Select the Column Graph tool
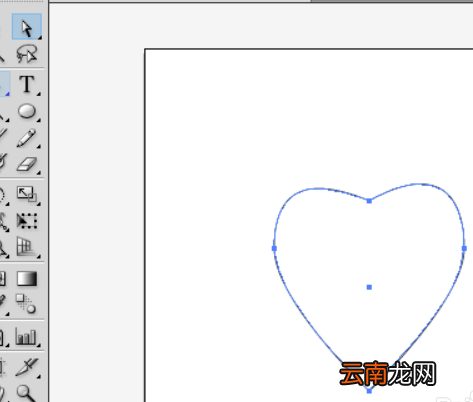473x402 pixels. pyautogui.click(x=27, y=337)
